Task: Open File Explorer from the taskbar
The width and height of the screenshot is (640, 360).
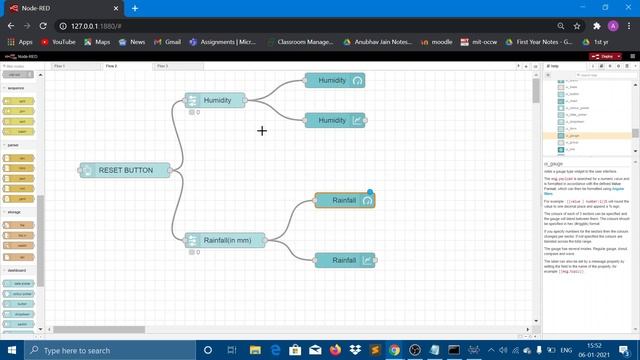Action: pos(256,350)
